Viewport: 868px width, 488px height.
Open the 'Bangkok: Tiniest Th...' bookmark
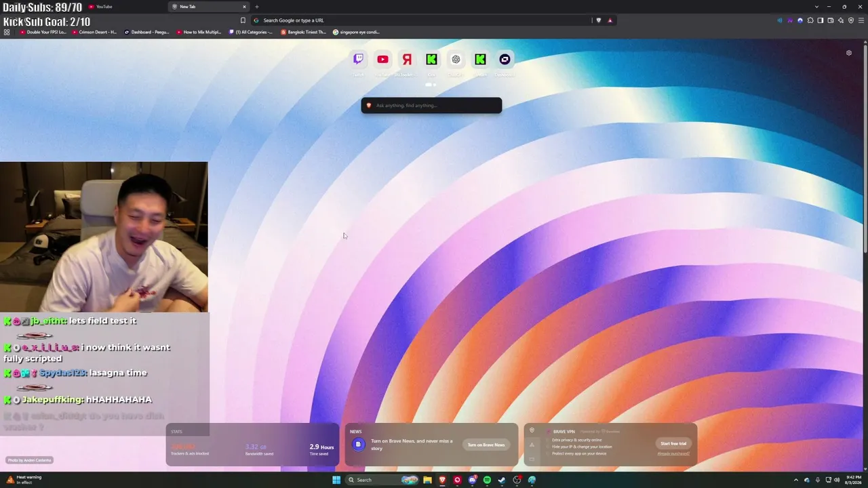[304, 32]
